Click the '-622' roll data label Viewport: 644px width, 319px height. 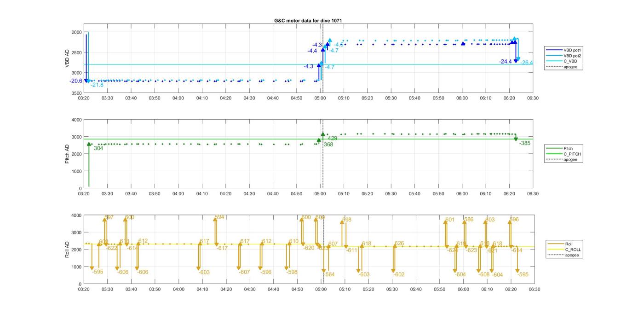112,248
